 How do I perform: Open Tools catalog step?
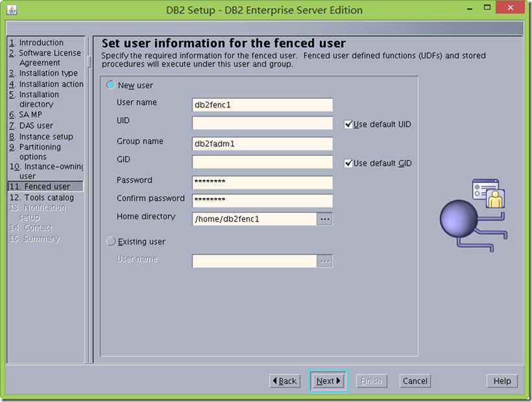coord(42,198)
